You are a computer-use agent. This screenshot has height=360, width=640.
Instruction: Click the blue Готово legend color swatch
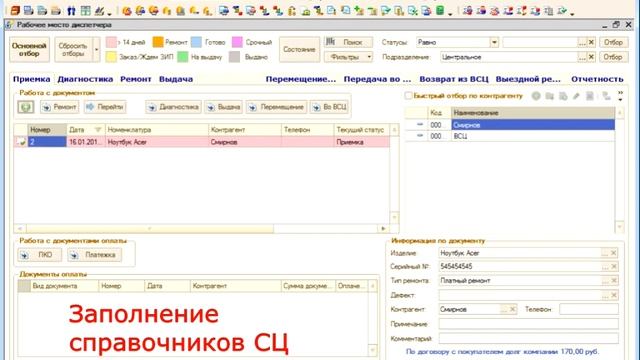[196, 42]
